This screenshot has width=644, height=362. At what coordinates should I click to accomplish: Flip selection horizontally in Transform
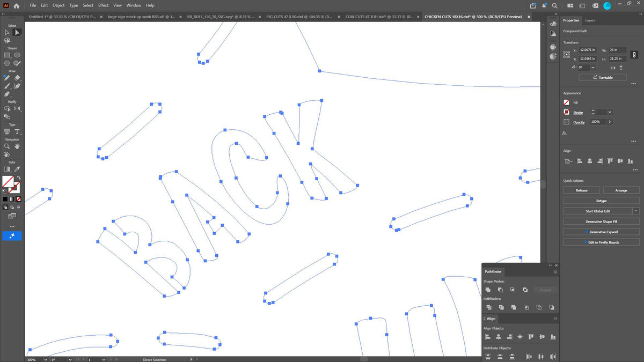pyautogui.click(x=613, y=68)
